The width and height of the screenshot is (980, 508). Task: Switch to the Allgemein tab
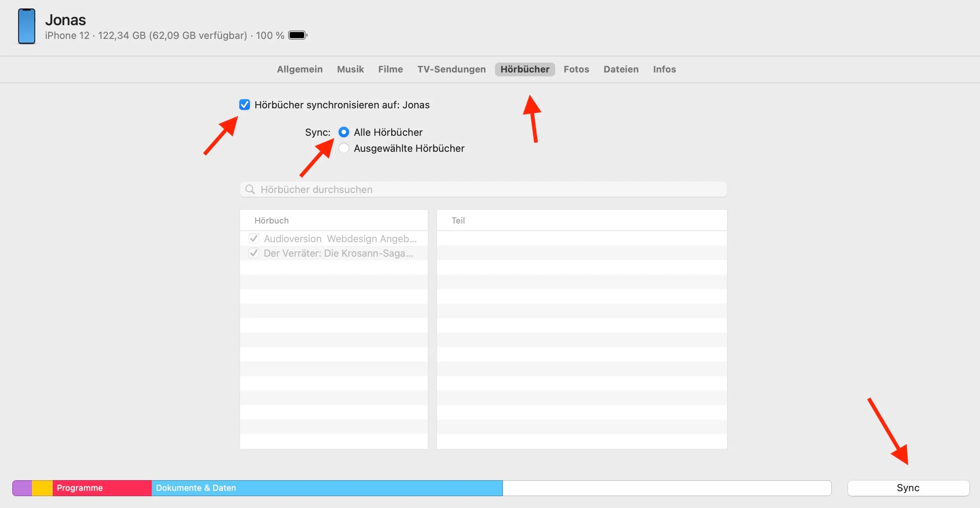click(300, 69)
